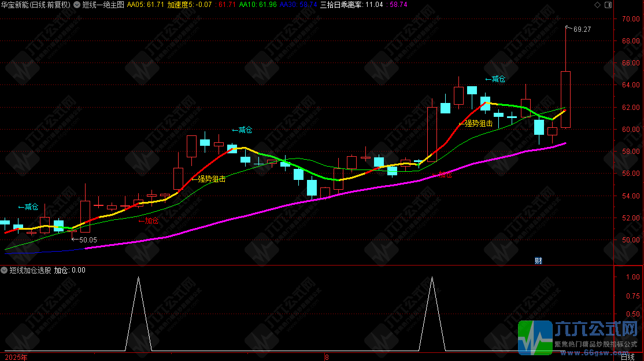
Task: Click the 54.00 price axis label
Action: (x=631, y=196)
